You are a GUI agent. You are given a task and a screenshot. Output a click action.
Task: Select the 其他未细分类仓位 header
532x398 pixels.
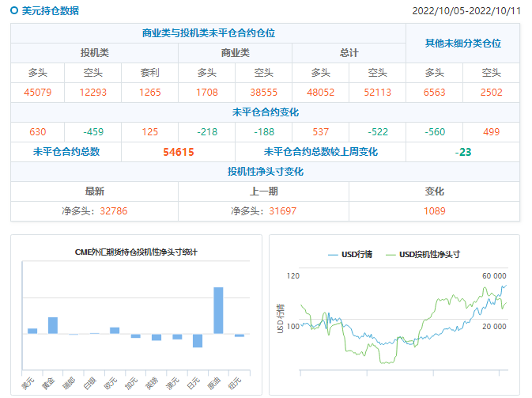coord(462,44)
